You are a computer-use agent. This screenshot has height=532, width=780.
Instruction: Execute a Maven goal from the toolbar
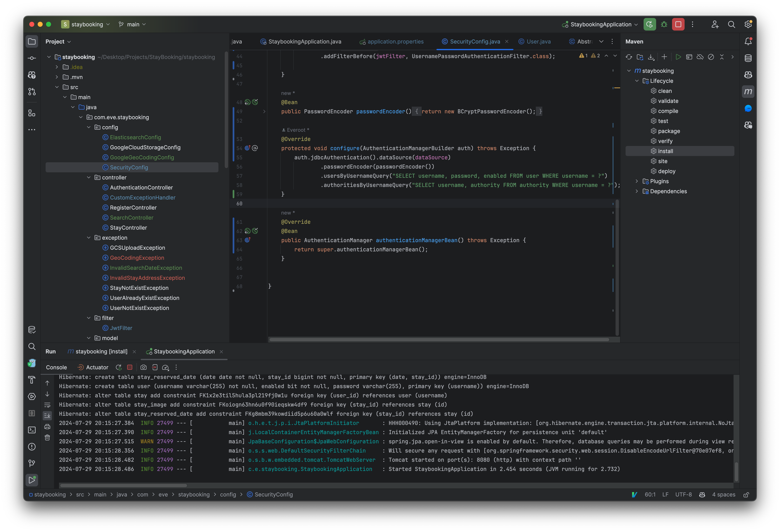click(689, 57)
